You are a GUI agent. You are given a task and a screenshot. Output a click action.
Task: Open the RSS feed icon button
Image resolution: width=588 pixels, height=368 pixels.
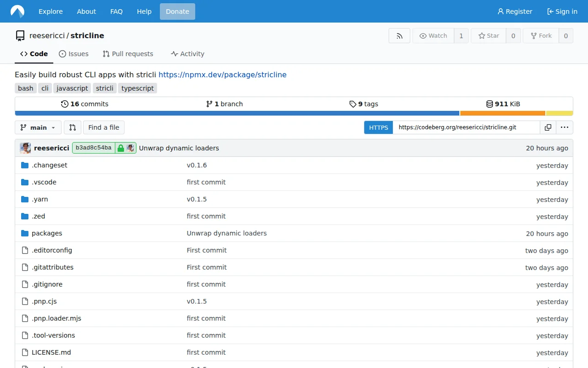click(399, 36)
